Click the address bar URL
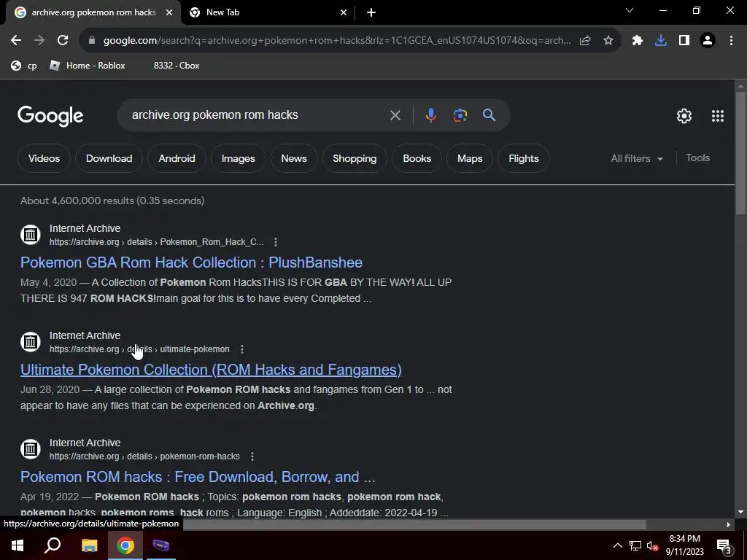 tap(336, 41)
